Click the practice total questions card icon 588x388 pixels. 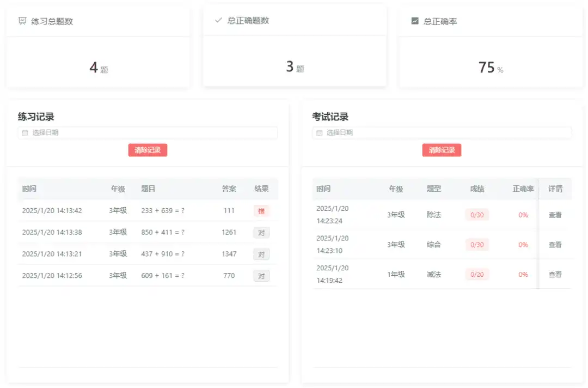pyautogui.click(x=22, y=21)
